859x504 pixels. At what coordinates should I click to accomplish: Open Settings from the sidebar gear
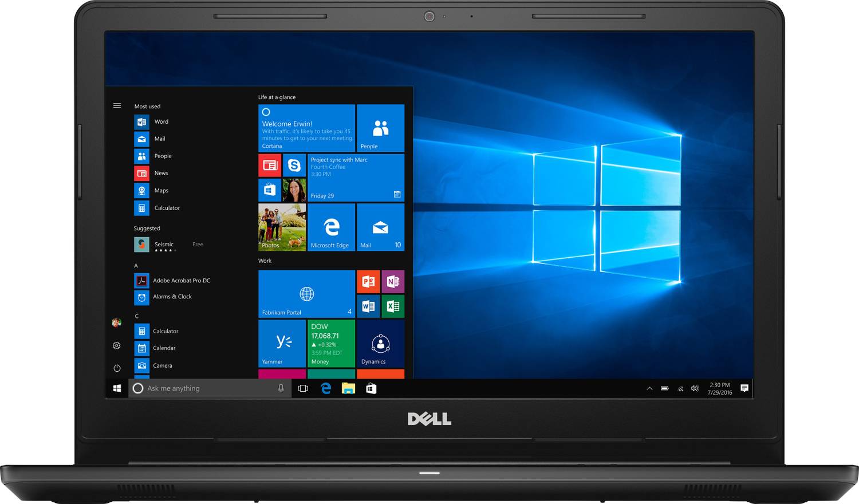point(117,346)
